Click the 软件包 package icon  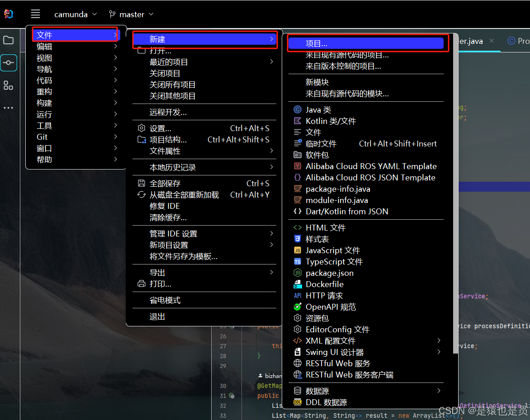click(x=298, y=155)
